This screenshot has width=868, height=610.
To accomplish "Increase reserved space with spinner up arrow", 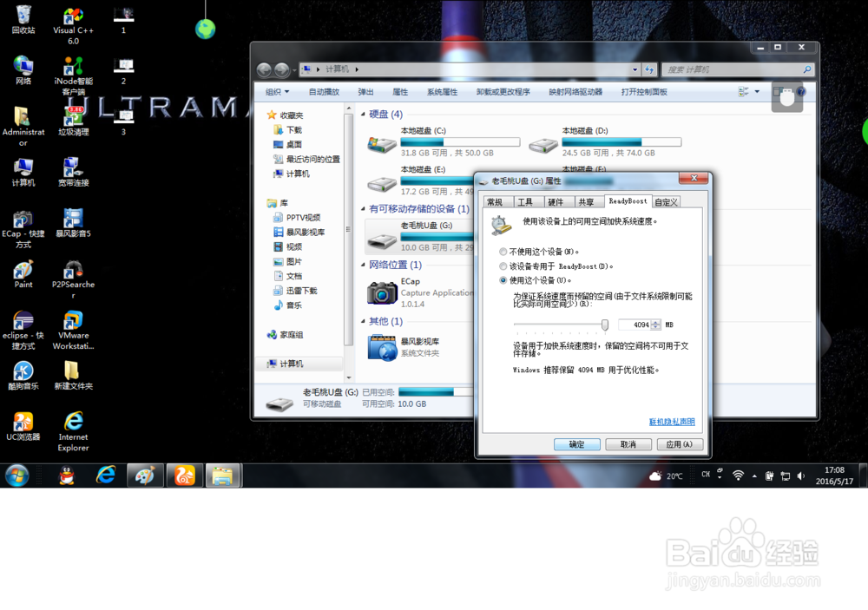I will coord(656,323).
